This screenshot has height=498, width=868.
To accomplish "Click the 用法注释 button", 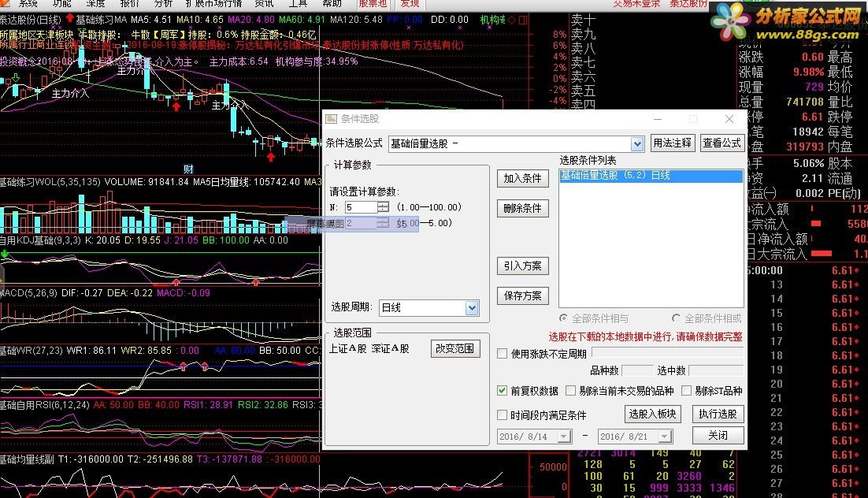I will [672, 143].
